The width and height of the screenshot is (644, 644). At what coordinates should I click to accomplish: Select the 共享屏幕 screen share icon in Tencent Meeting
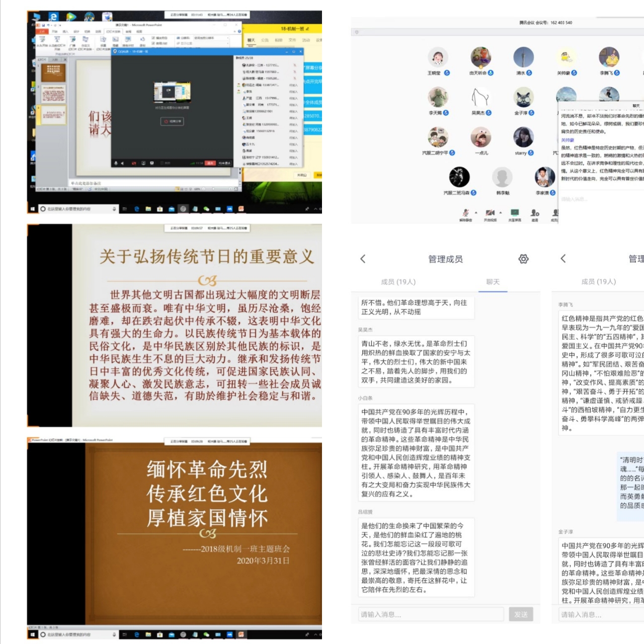tap(514, 212)
